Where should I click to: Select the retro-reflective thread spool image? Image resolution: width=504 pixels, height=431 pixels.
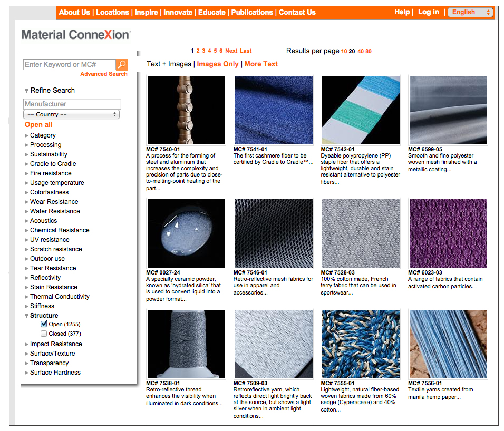pos(186,344)
